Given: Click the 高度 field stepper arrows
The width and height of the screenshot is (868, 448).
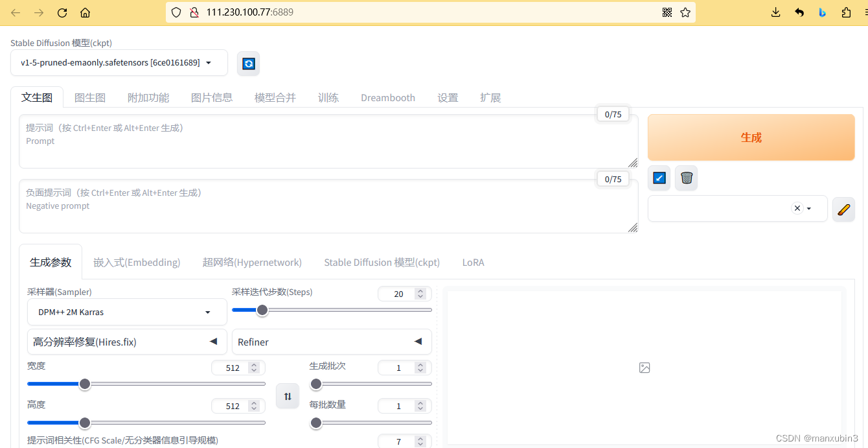Looking at the screenshot, I should [x=254, y=406].
